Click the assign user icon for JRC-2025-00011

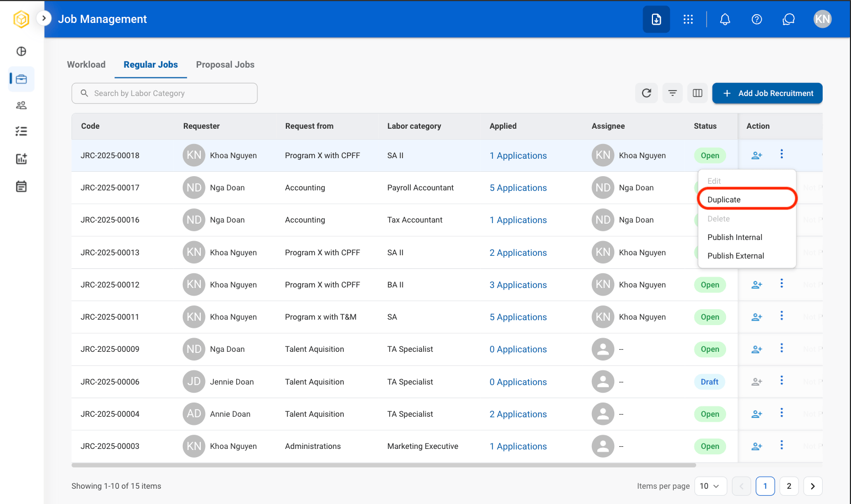pos(757,317)
